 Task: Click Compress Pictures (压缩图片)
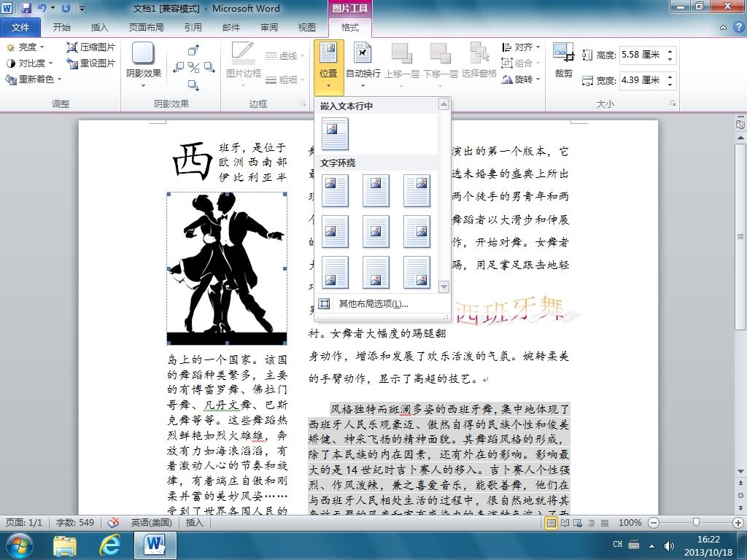tap(91, 47)
